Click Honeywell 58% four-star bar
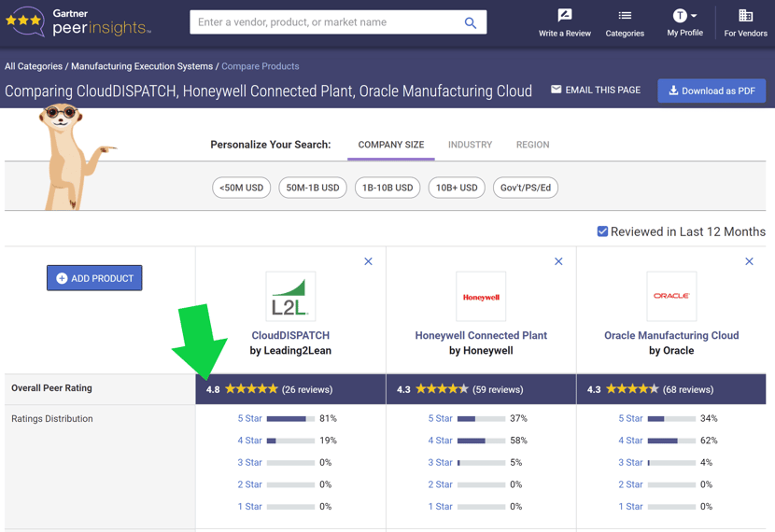This screenshot has height=532, width=775. tap(482, 441)
